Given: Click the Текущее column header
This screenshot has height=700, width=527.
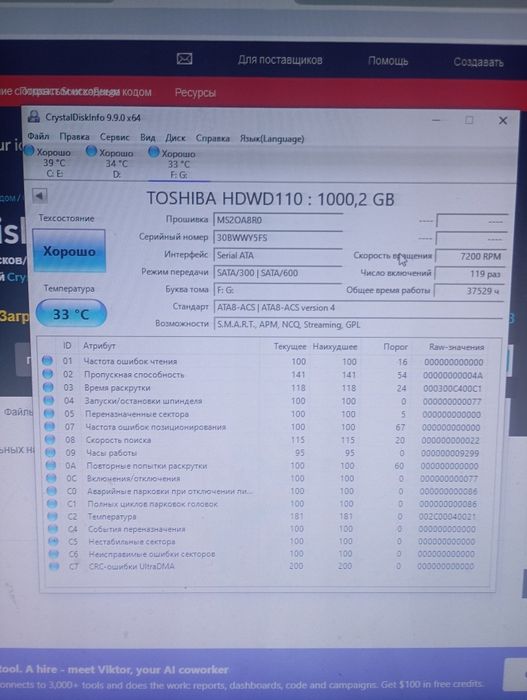Looking at the screenshot, I should (x=290, y=346).
